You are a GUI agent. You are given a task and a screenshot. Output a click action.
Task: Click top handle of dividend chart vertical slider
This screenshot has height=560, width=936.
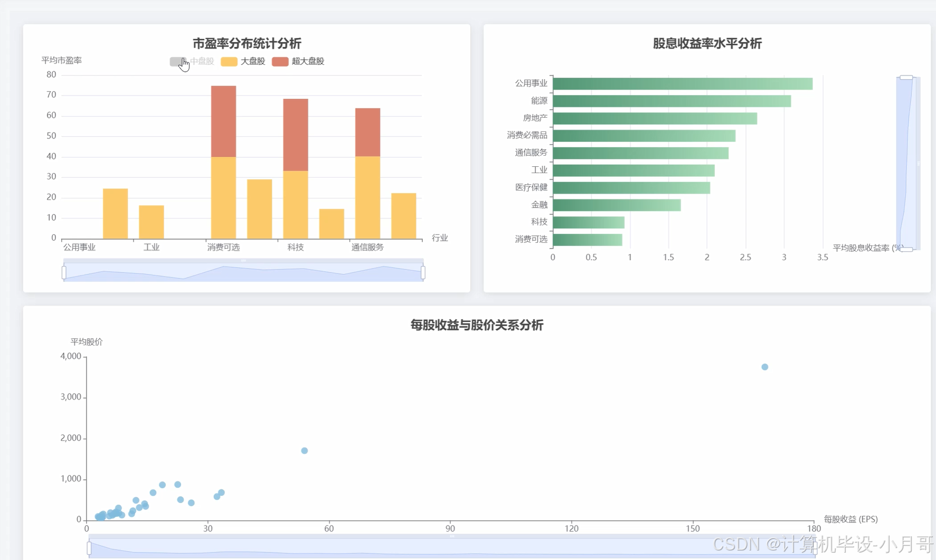(x=906, y=78)
